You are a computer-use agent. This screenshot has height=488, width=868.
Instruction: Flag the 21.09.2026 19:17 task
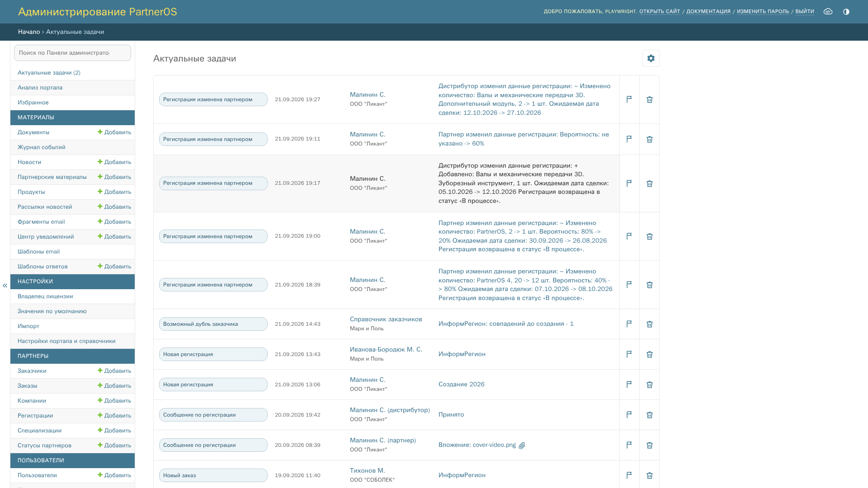[629, 183]
